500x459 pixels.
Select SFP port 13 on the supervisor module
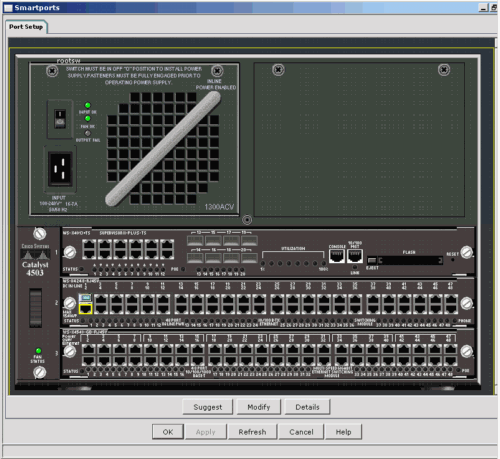tap(195, 240)
